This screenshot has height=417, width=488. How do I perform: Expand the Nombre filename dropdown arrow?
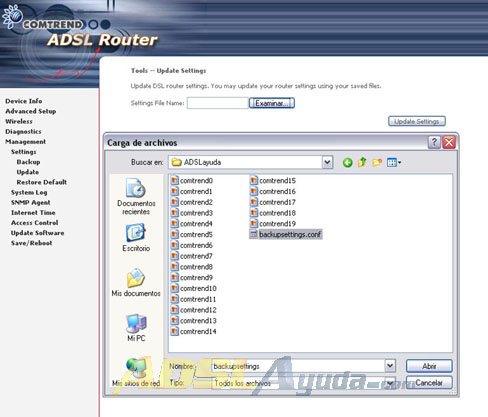(390, 366)
